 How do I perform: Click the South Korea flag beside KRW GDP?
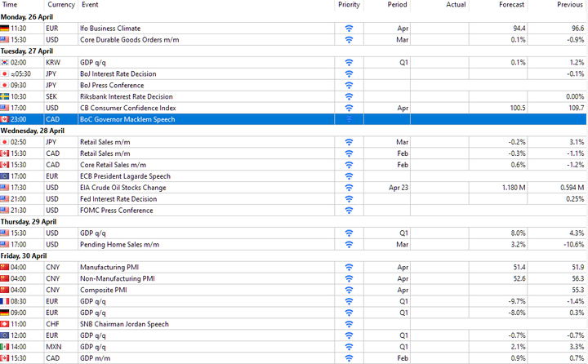pos(5,63)
